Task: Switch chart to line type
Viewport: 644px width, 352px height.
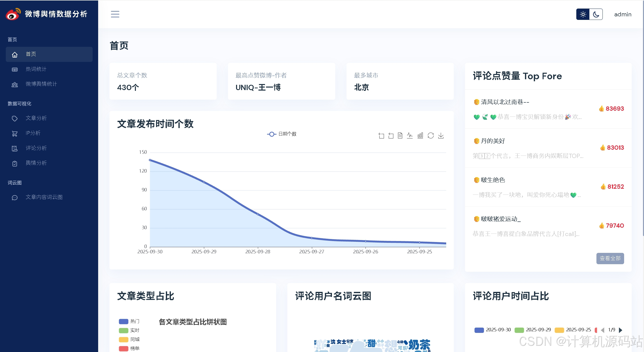Action: [x=410, y=136]
